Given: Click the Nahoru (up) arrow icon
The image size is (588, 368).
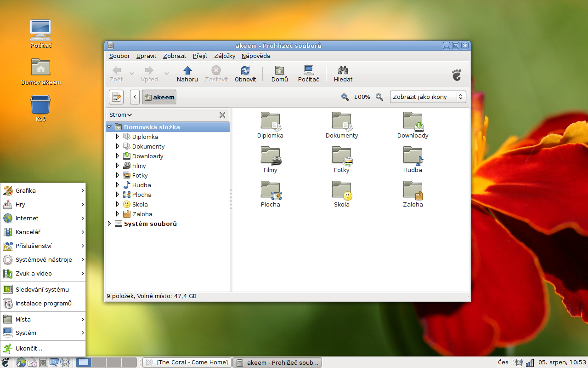Looking at the screenshot, I should tap(187, 70).
